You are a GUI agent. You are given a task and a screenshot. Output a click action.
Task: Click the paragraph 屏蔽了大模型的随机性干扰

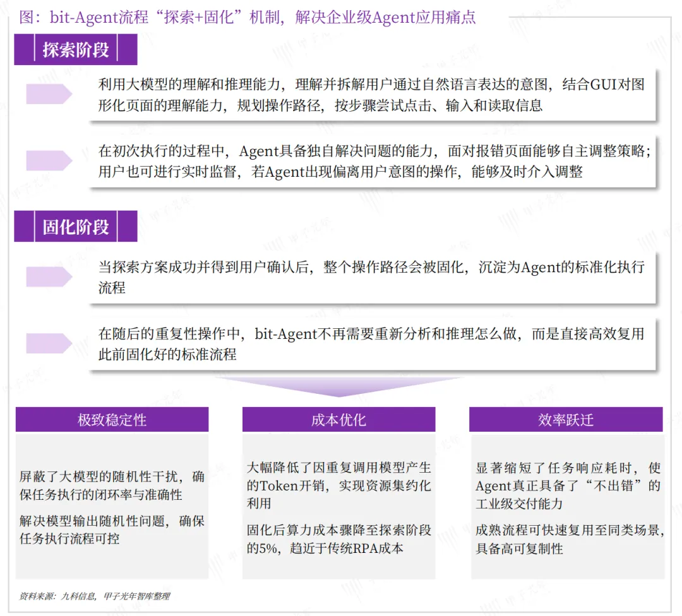pyautogui.click(x=112, y=485)
